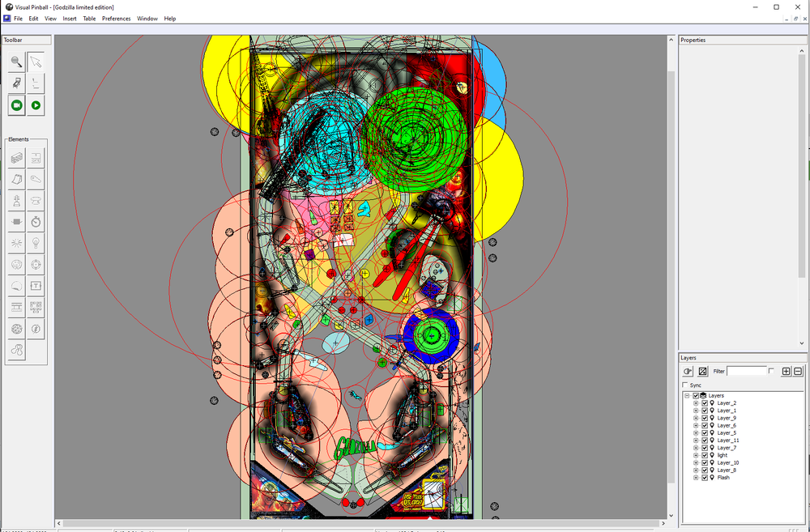Viewport: 810px width, 532px height.
Task: Choose the Kicker element tool
Action: [16, 265]
